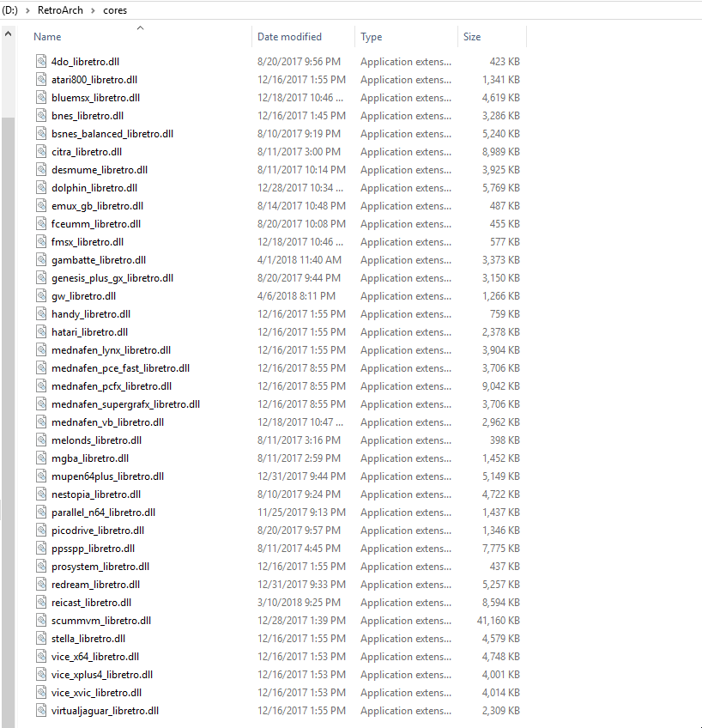Select mednafen_vb_libretro.dll file name

coord(107,422)
